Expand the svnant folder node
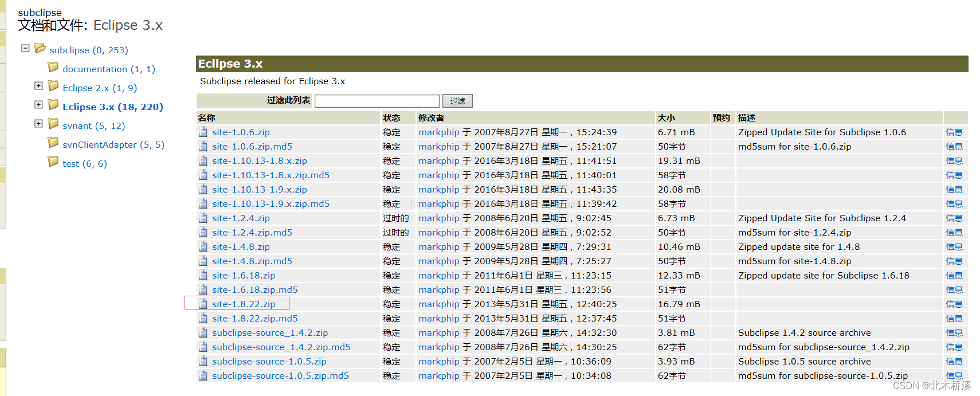This screenshot has height=396, width=980. coord(38,124)
